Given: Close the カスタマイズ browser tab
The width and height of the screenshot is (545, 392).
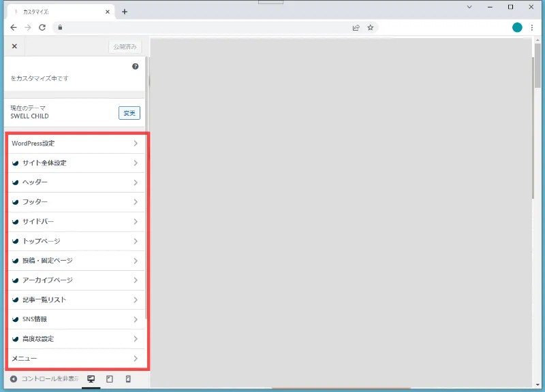Looking at the screenshot, I should tap(108, 12).
